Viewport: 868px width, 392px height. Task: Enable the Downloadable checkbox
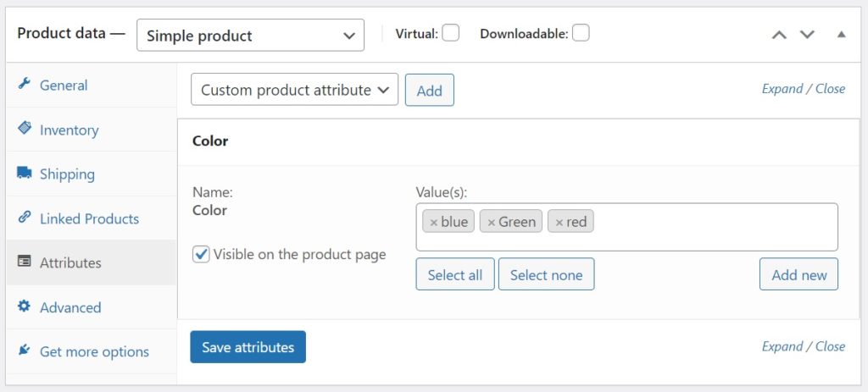(x=580, y=33)
